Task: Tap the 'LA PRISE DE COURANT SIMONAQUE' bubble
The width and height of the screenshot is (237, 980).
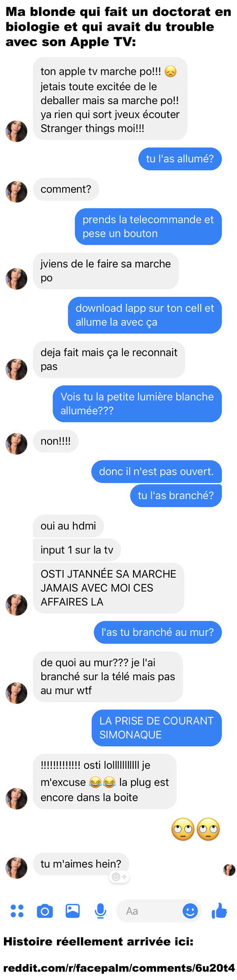Action: pos(156,728)
